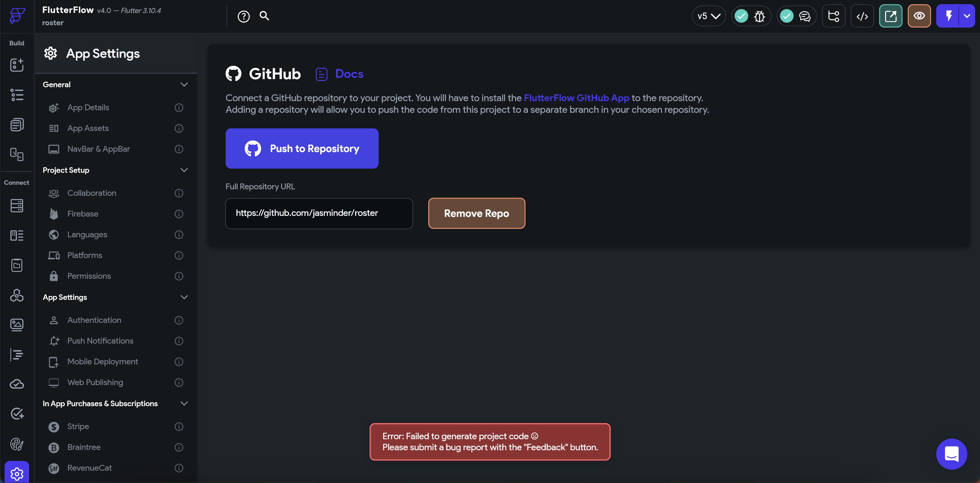Screen dimensions: 980x483
Task: Expand the In App Purchases & Subscriptions section
Action: [x=184, y=404]
